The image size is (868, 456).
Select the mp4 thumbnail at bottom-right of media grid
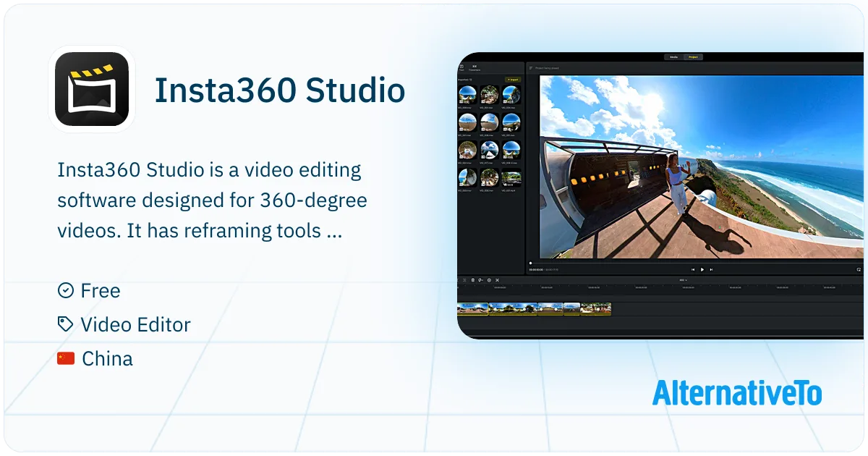[x=511, y=177]
